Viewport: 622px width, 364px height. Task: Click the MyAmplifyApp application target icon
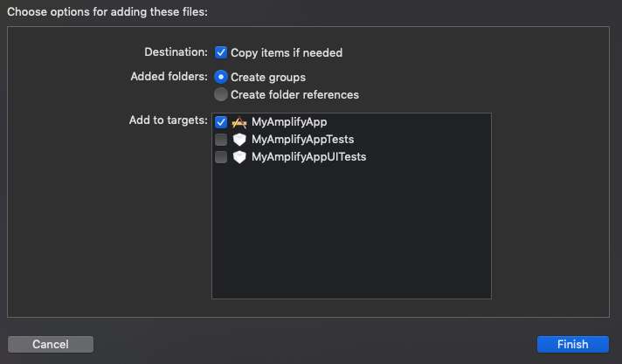(x=239, y=122)
